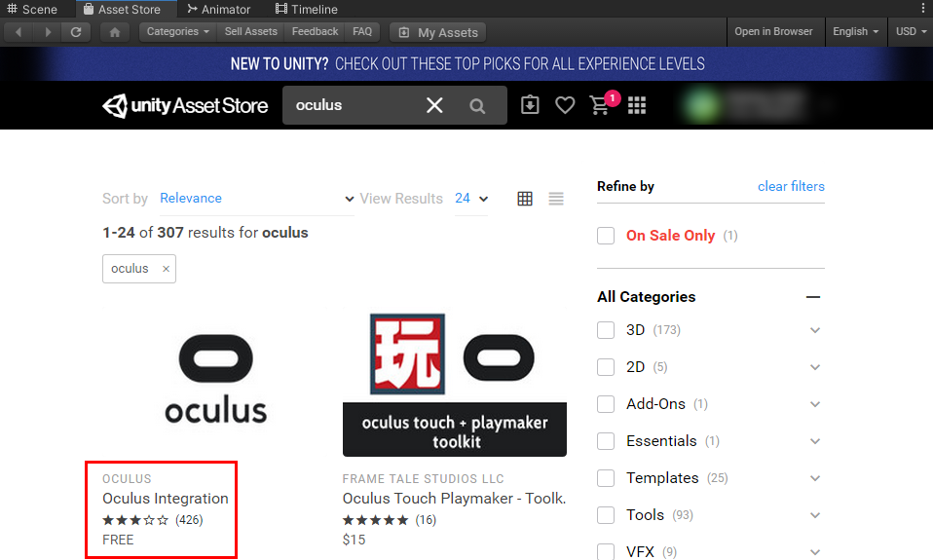933x560 pixels.
Task: Open the downloads icon beside the search box
Action: click(530, 105)
